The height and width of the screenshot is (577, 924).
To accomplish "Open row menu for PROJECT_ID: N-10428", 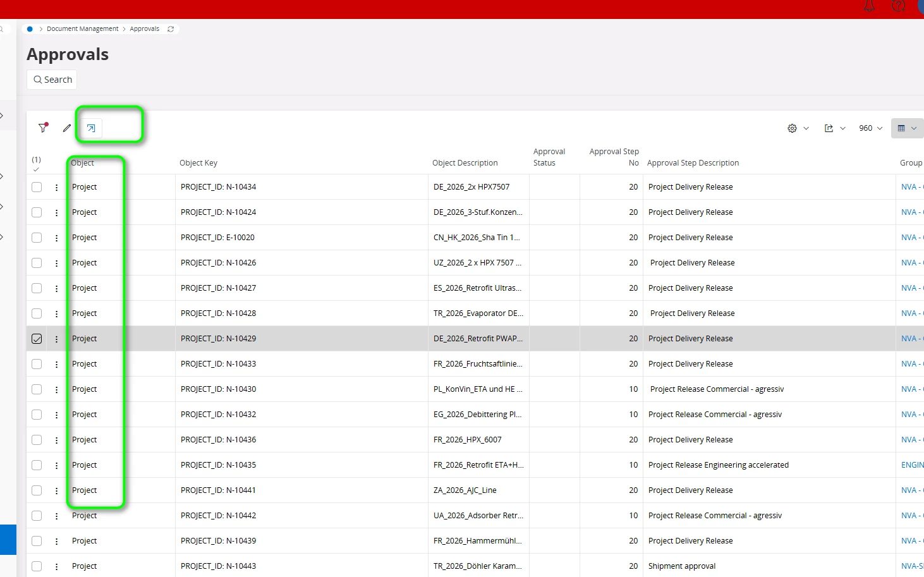I will click(57, 313).
